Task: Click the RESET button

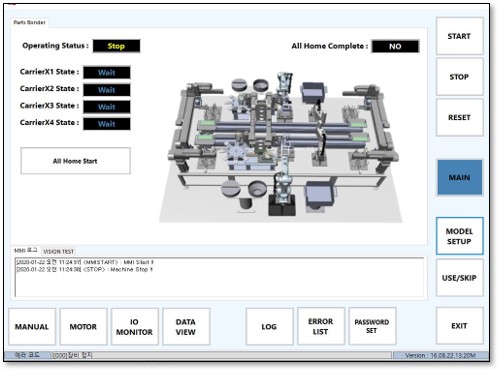Action: click(x=459, y=117)
